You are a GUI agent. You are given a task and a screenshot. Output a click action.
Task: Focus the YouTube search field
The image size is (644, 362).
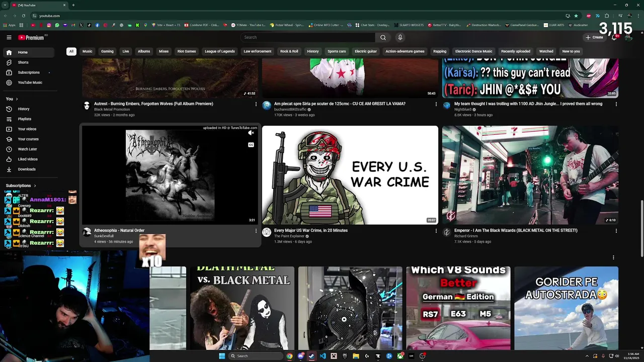[308, 37]
